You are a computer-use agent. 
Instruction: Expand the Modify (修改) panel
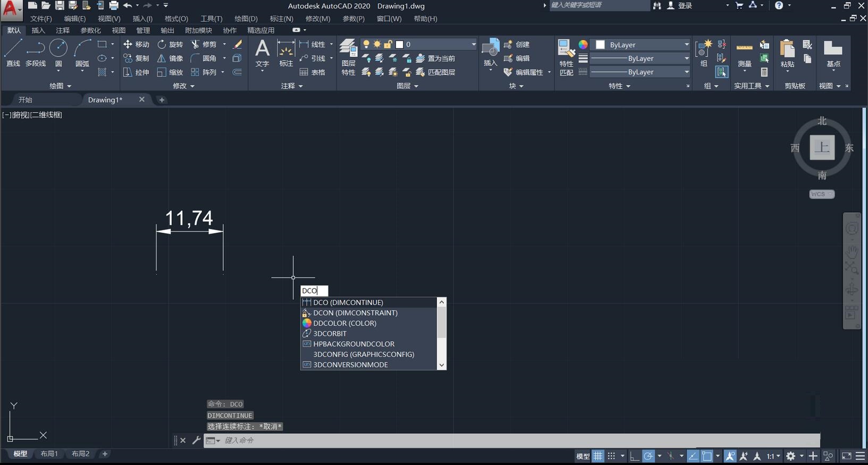click(x=184, y=86)
